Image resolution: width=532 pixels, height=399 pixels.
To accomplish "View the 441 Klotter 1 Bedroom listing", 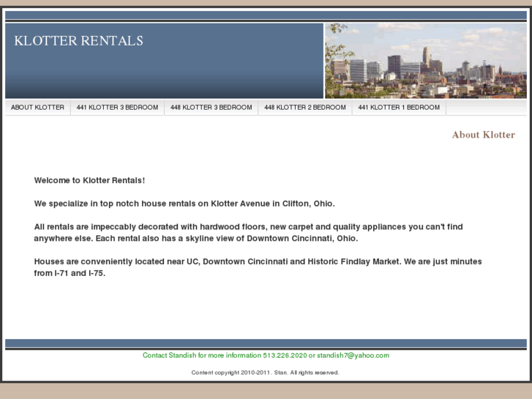I will (399, 108).
